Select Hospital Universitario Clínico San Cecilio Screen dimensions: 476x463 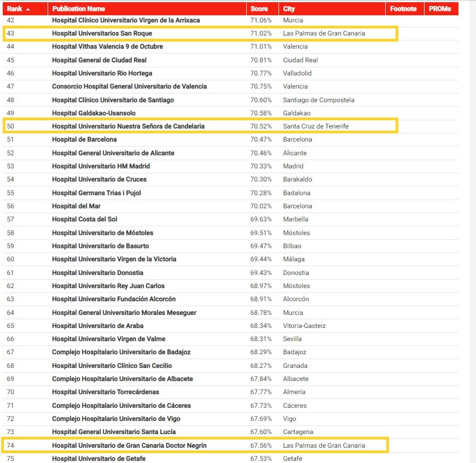[x=112, y=366]
